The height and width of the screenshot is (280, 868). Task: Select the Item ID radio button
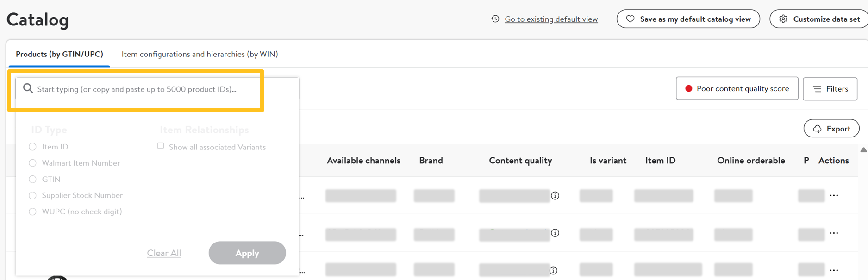pos(32,147)
